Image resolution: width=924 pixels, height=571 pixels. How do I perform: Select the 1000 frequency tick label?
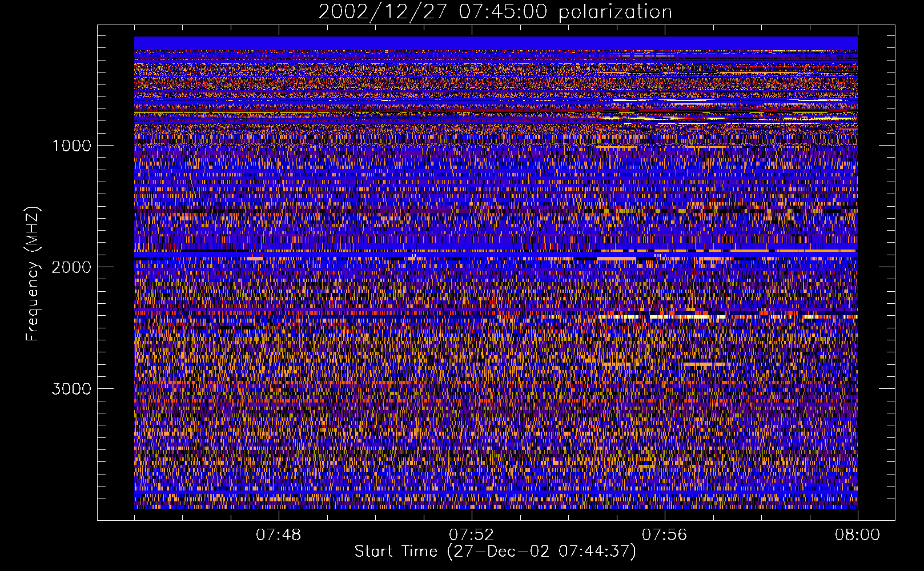71,146
